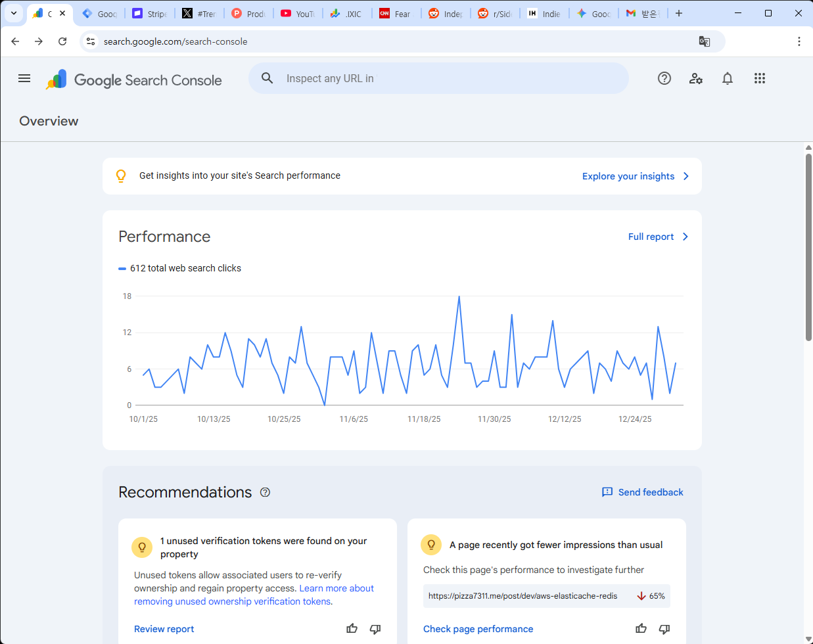Viewport: 813px width, 644px height.
Task: Click the vertical page scrollbar
Action: click(808, 247)
